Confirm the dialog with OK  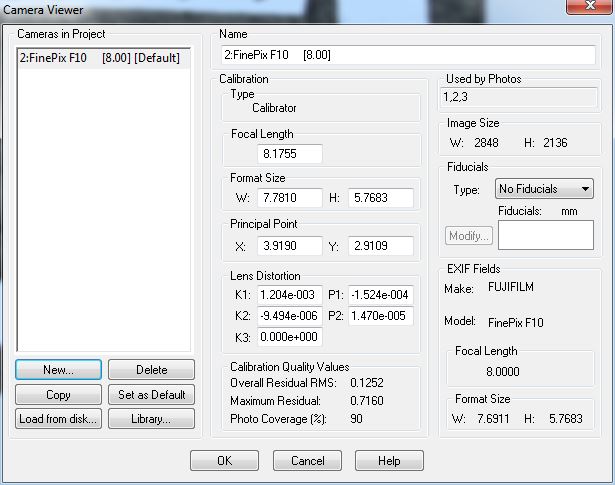click(224, 461)
